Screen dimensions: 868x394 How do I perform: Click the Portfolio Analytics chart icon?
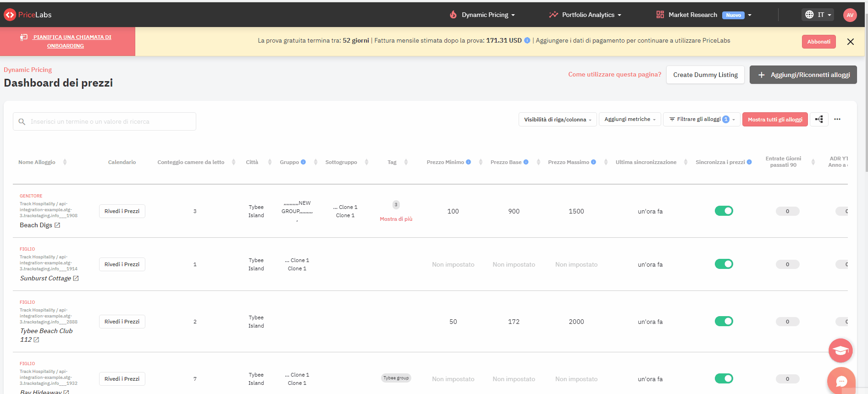coord(553,15)
